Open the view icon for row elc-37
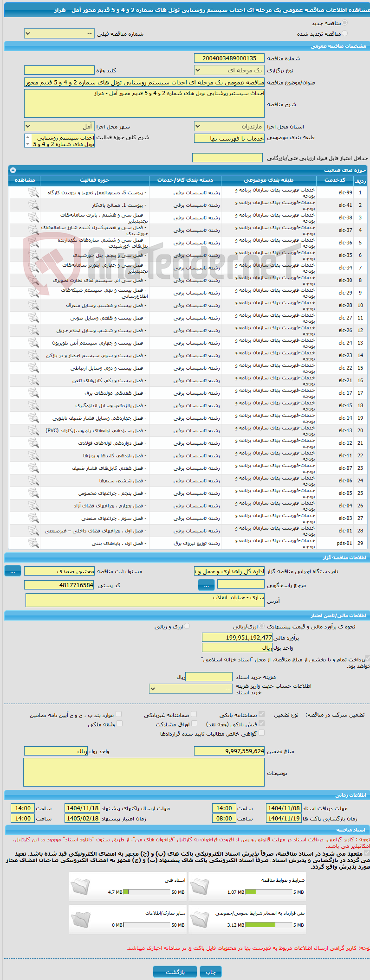 pyautogui.click(x=33, y=230)
